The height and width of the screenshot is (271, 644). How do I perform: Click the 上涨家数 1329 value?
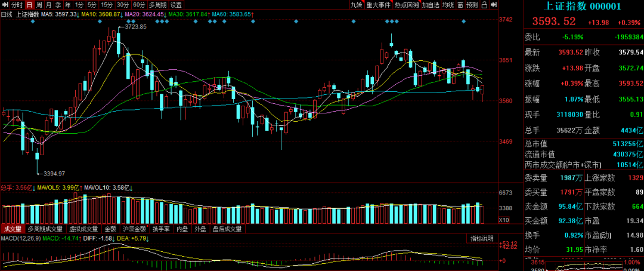[x=635, y=178]
